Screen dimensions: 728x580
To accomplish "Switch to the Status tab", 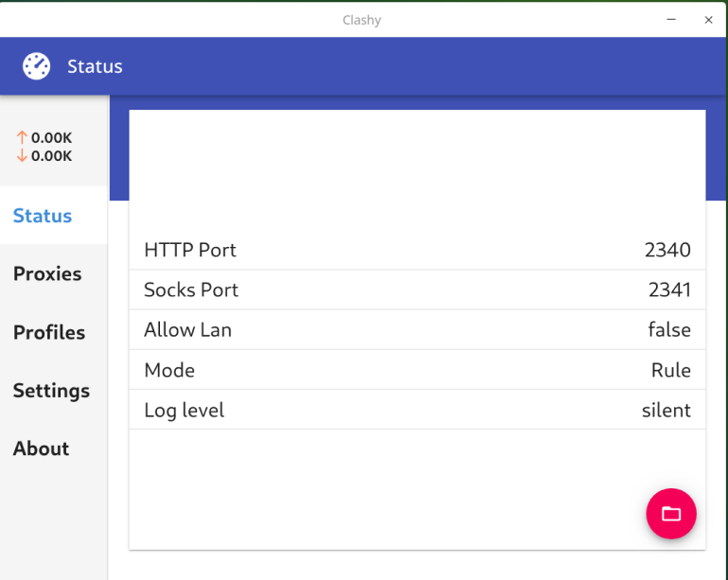I will pyautogui.click(x=43, y=216).
